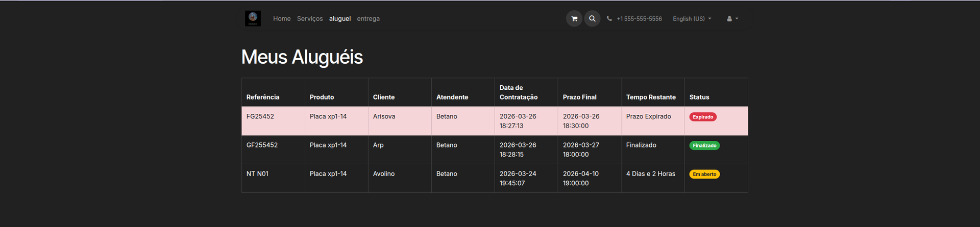This screenshot has height=227, width=980.
Task: Click the site logo in navbar
Action: coord(253,18)
